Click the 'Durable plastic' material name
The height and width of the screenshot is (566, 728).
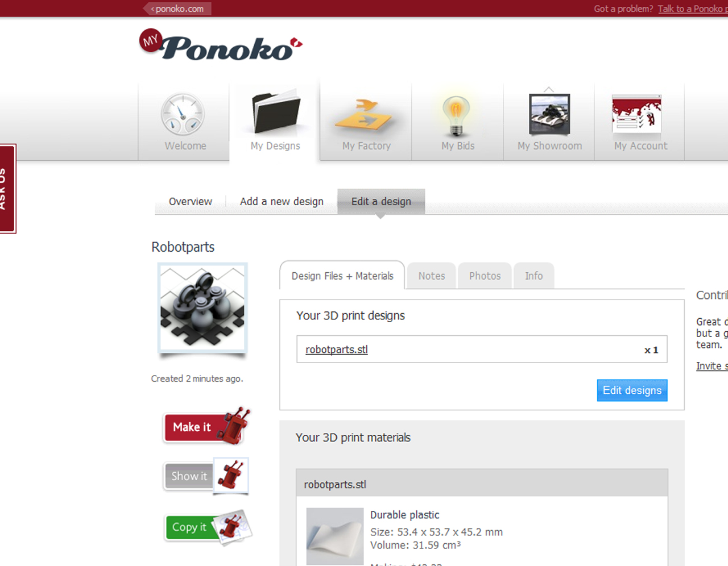point(404,515)
